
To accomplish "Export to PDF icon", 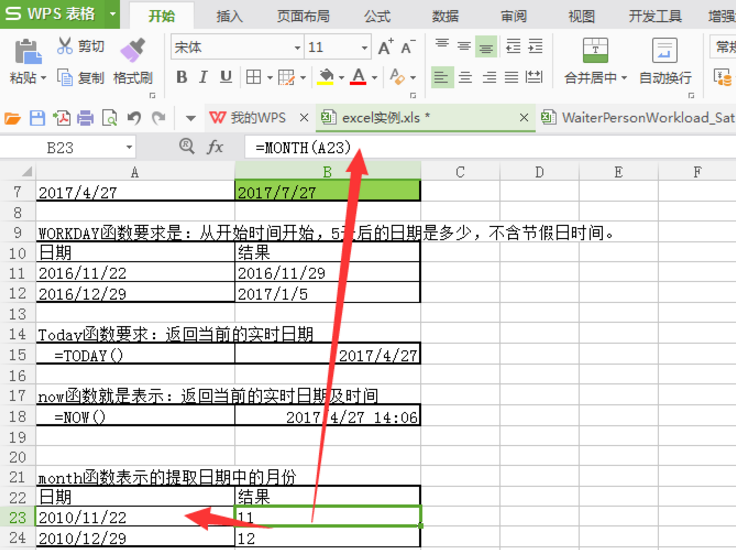I will point(61,118).
